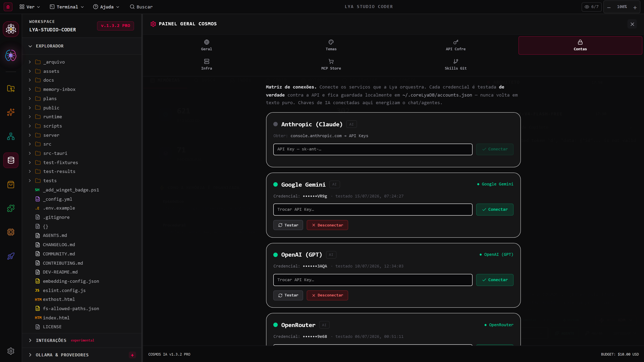Viewport: 644px width, 362px height.
Task: Open the network tree sidebar icon
Action: coord(11,136)
